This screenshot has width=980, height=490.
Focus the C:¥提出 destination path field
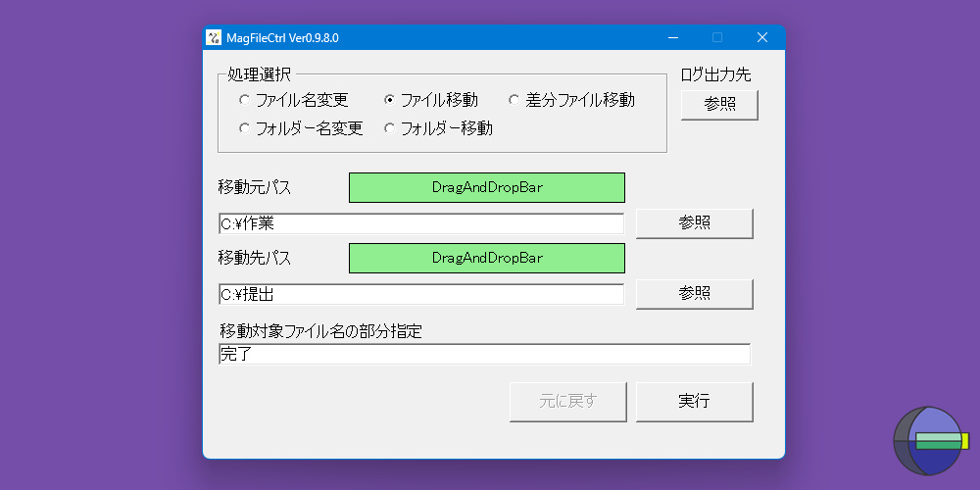[x=421, y=294]
